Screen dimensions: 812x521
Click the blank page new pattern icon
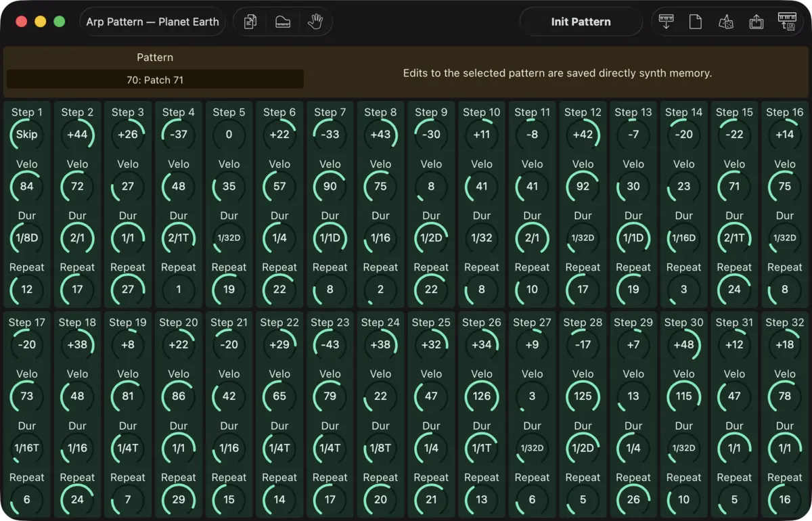[695, 22]
